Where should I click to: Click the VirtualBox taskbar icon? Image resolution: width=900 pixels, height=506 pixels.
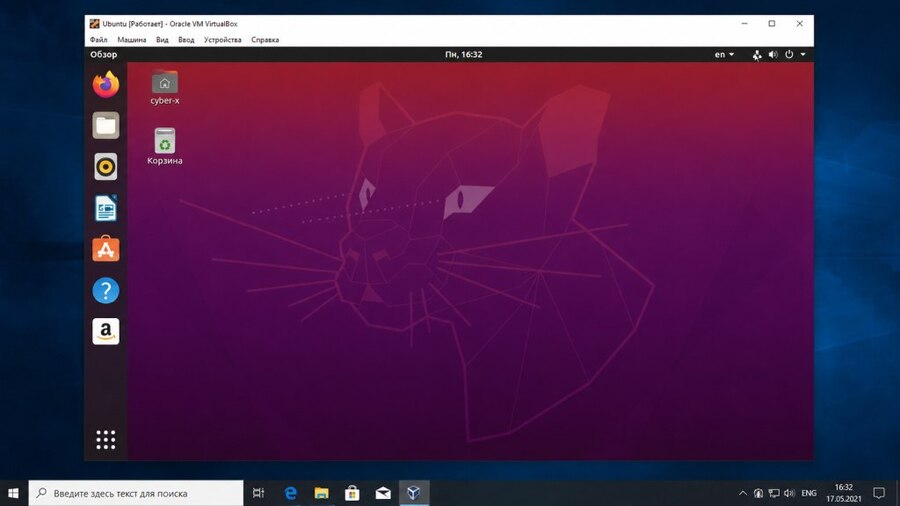[x=414, y=493]
